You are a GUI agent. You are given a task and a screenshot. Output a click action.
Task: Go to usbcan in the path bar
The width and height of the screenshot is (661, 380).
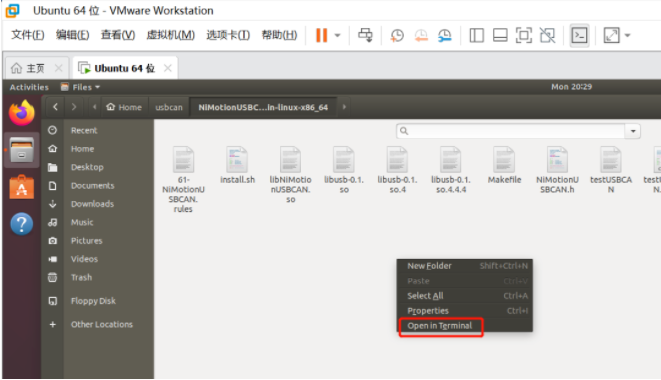(169, 108)
